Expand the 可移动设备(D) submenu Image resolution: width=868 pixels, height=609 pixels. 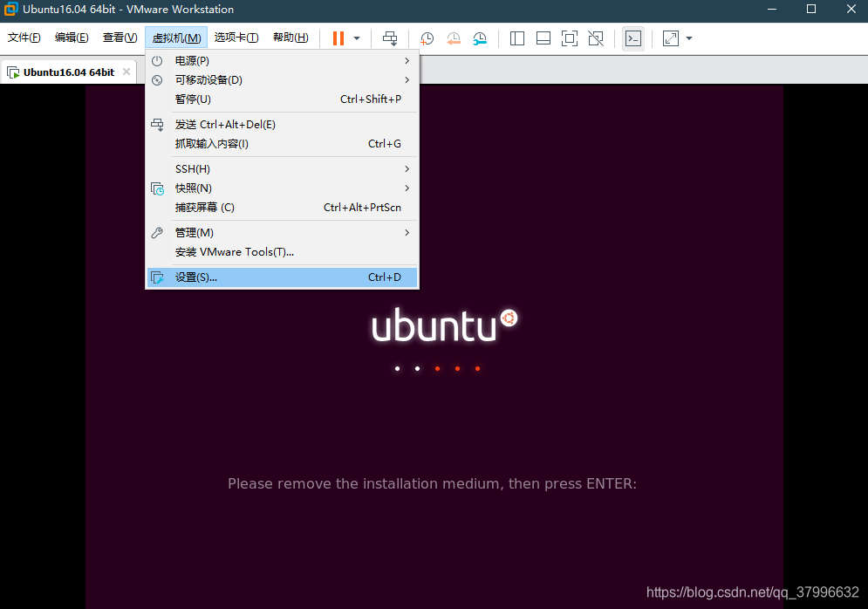[283, 80]
